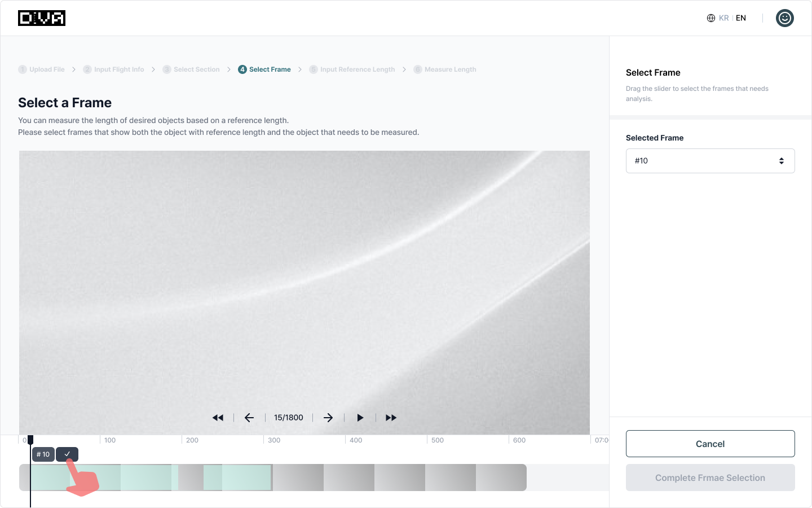812x508 pixels.
Task: Open the smiley profile avatar
Action: click(x=784, y=18)
